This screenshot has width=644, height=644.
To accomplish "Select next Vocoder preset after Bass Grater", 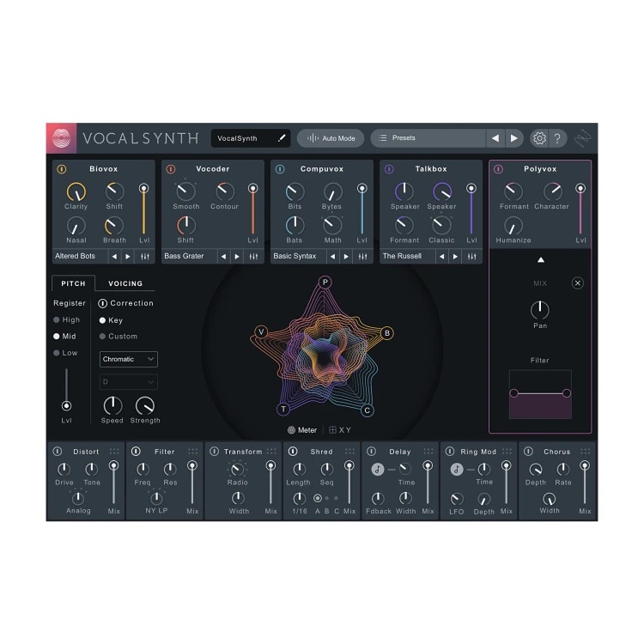I will coord(237,256).
